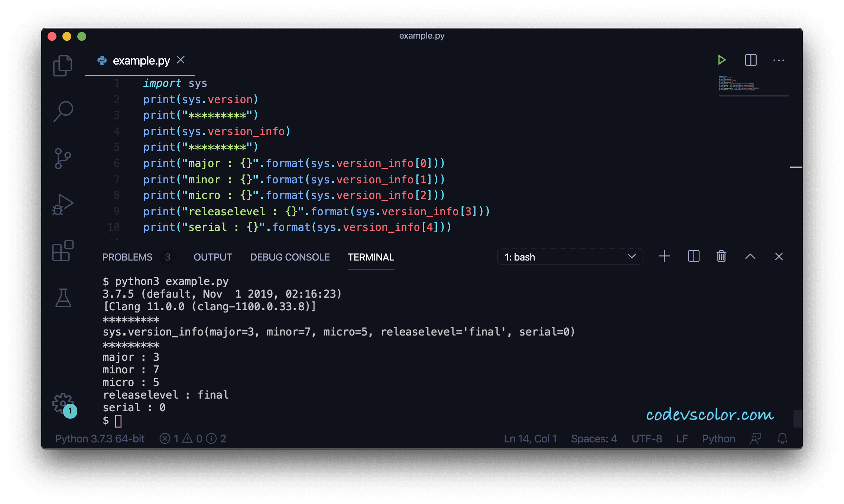Click the terminal prompt cursor

pyautogui.click(x=118, y=421)
